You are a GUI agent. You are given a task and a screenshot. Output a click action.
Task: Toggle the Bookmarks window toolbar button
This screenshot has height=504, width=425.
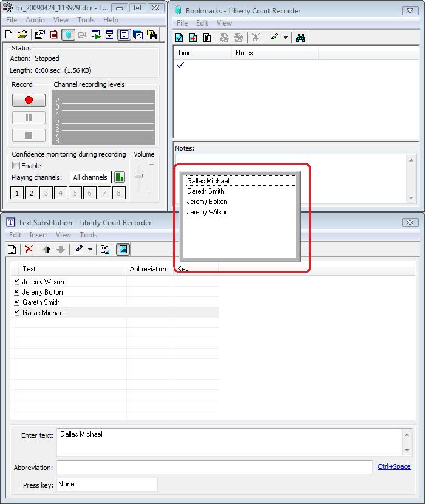tap(68, 35)
